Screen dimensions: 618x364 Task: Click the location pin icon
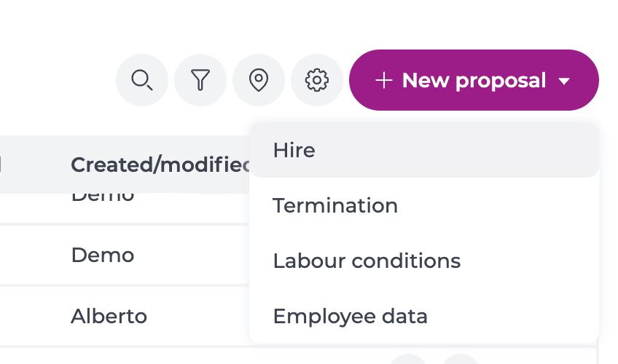[259, 80]
